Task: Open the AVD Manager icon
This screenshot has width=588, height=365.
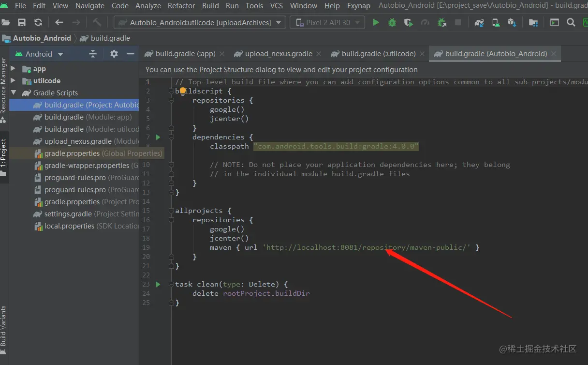Action: 496,22
